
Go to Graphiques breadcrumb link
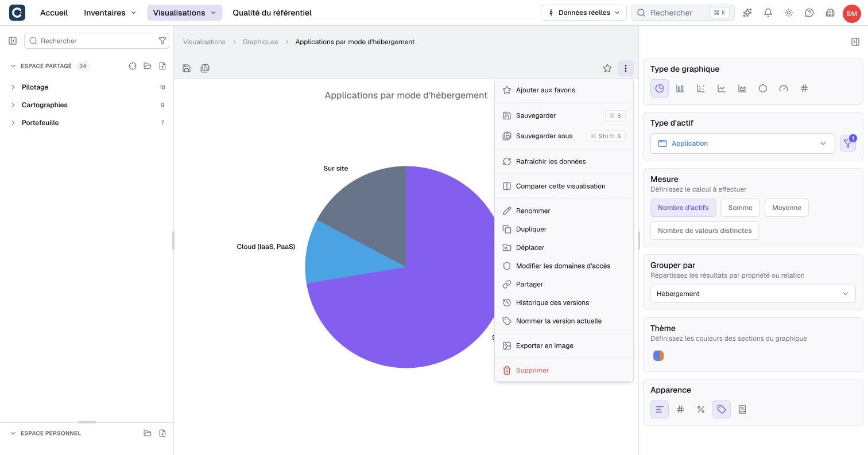click(260, 42)
